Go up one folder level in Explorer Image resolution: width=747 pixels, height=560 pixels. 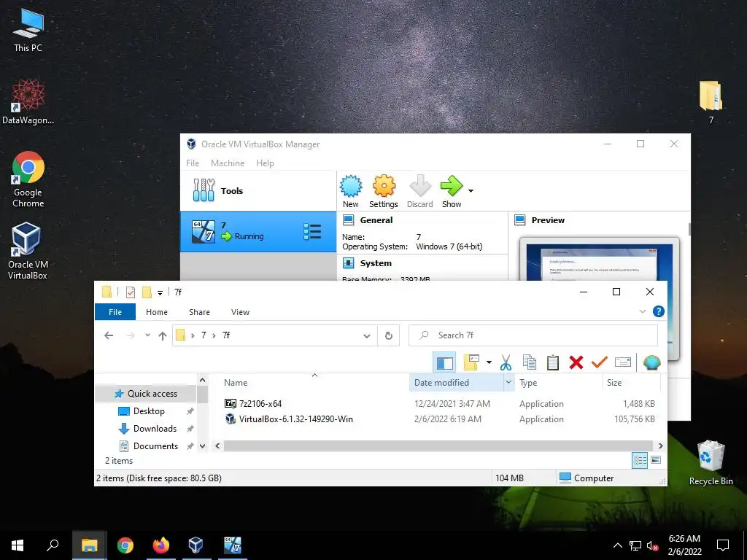tap(163, 335)
